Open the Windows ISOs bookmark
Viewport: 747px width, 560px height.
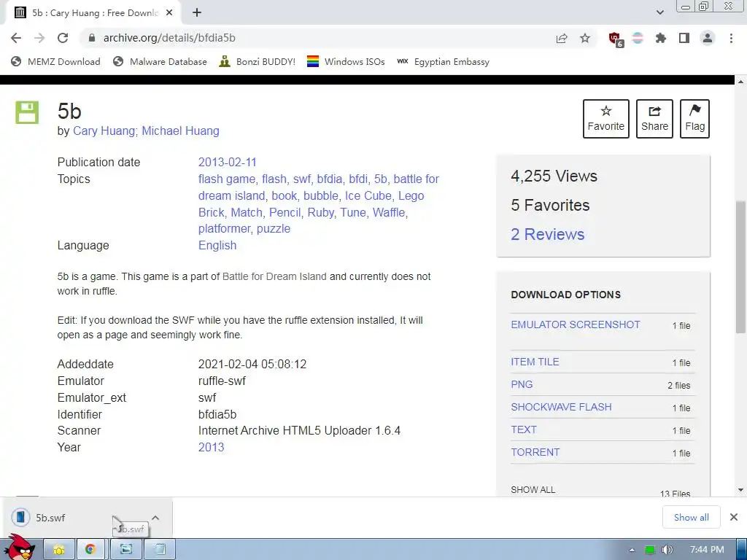346,61
